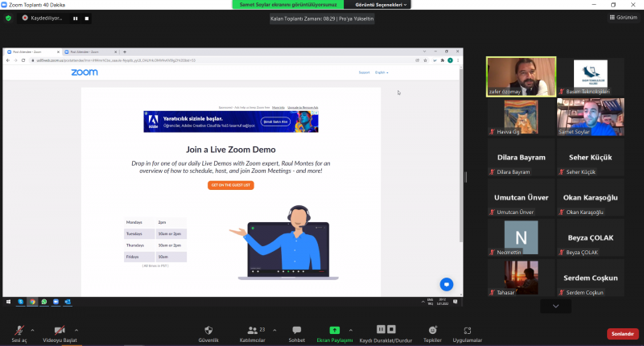Select Umutcan Ünver participant tile

click(521, 197)
